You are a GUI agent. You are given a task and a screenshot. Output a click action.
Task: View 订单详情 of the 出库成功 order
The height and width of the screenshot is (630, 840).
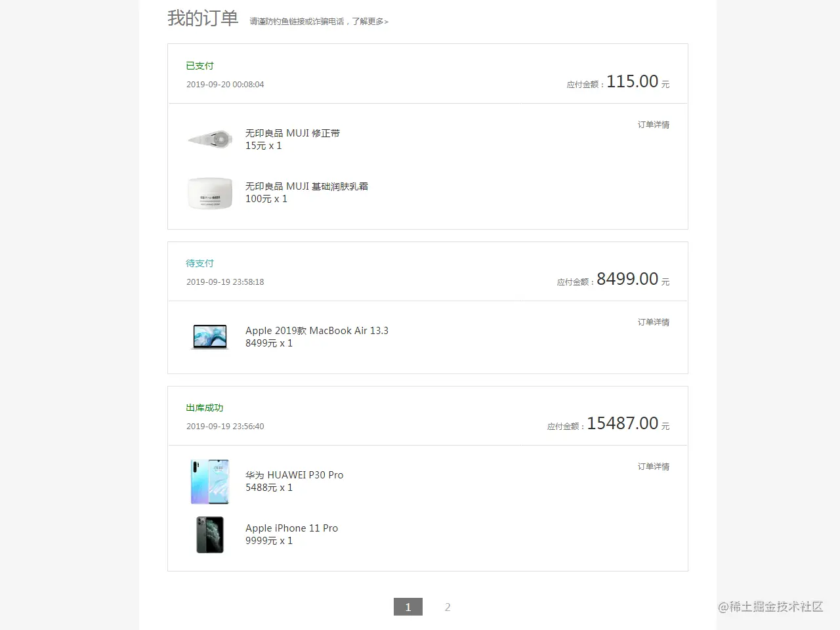coord(653,467)
